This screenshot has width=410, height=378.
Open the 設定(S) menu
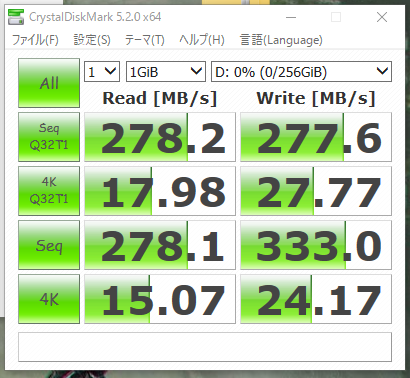click(92, 40)
